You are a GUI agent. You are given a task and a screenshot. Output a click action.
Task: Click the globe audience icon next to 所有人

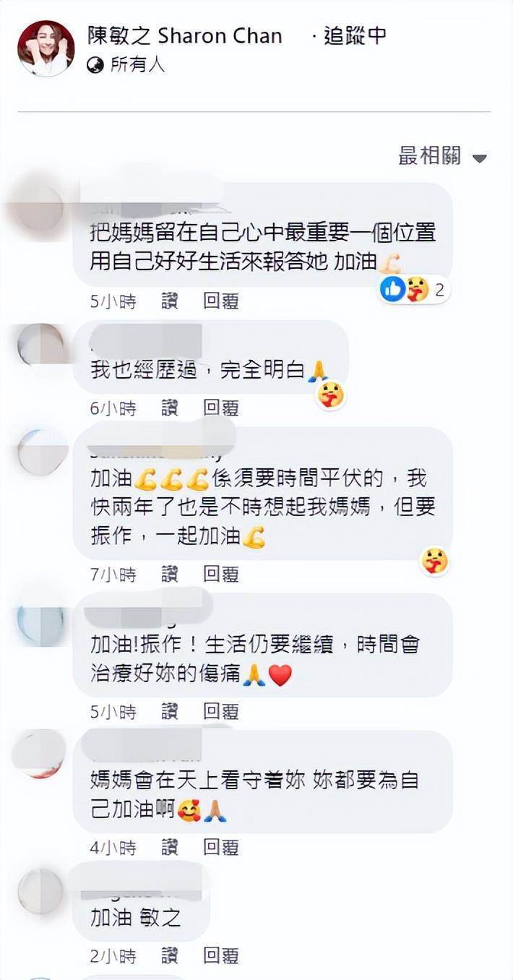[95, 66]
